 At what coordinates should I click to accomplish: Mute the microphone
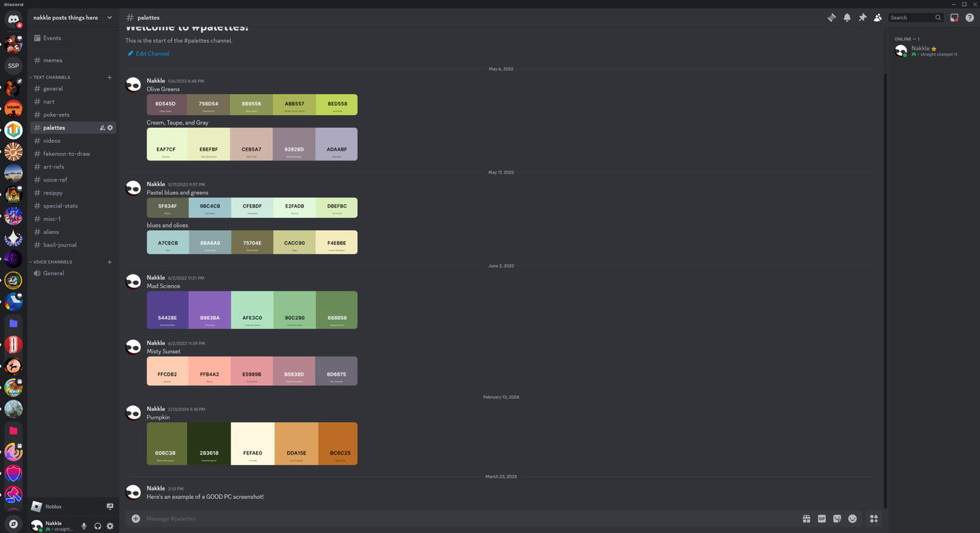(x=84, y=526)
